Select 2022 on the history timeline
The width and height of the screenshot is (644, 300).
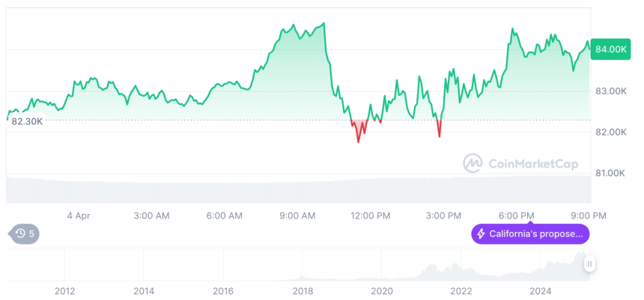tap(461, 290)
